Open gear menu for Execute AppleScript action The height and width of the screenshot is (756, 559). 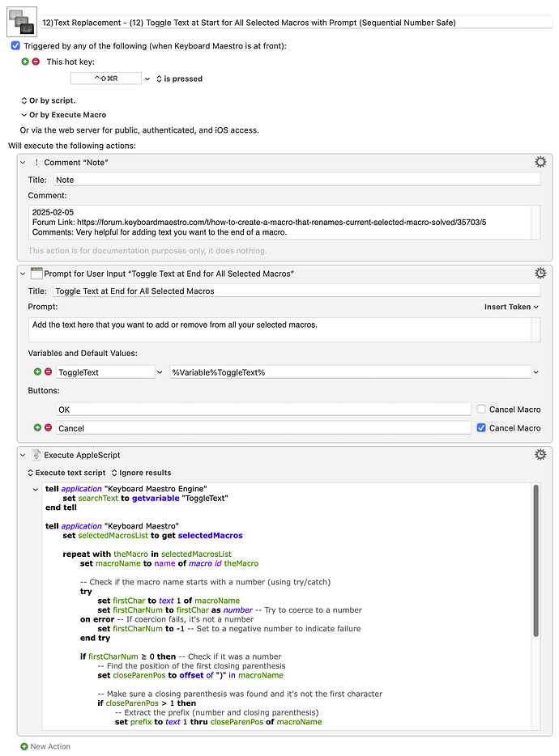(x=540, y=455)
